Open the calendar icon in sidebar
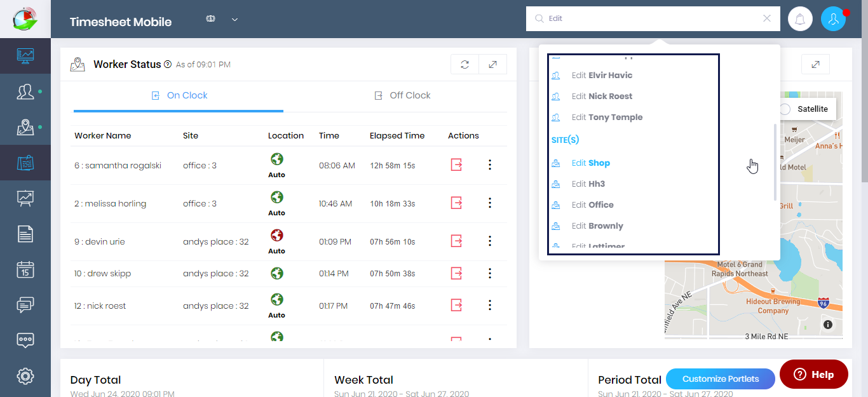 [25, 269]
